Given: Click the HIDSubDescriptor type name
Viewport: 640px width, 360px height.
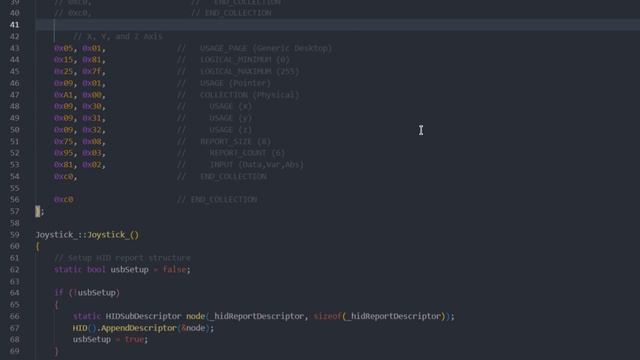Looking at the screenshot, I should coord(143,316).
